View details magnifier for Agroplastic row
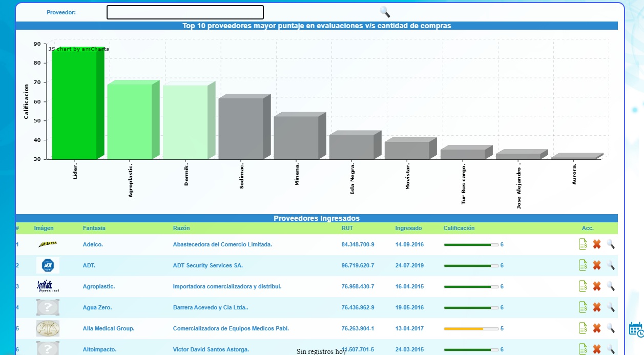 click(610, 286)
